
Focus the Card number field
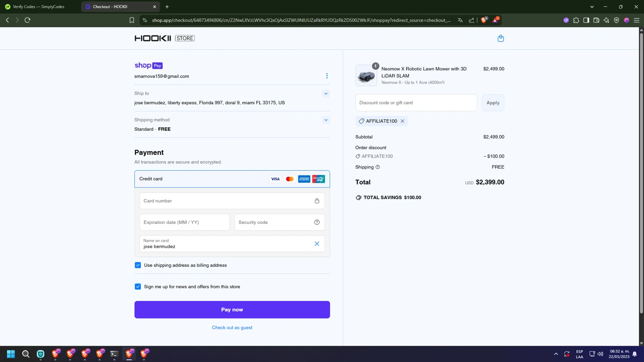[x=232, y=201]
